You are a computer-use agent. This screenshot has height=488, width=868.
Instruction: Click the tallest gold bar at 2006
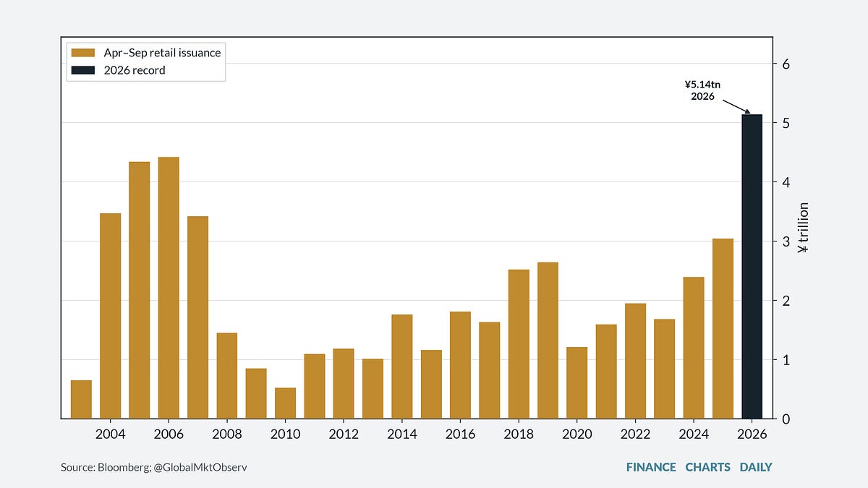point(169,288)
